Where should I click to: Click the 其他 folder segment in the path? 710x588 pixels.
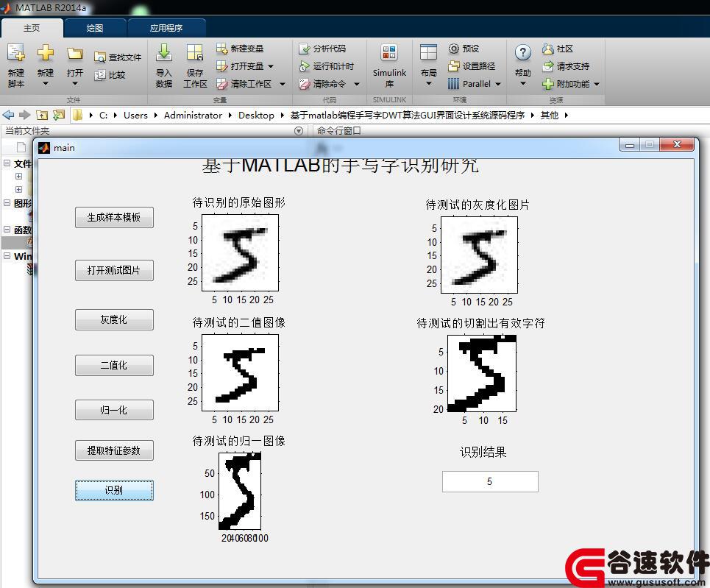(x=550, y=115)
